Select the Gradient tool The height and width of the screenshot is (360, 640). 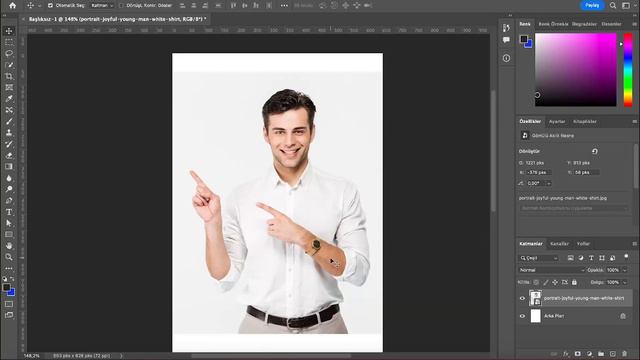click(x=9, y=167)
